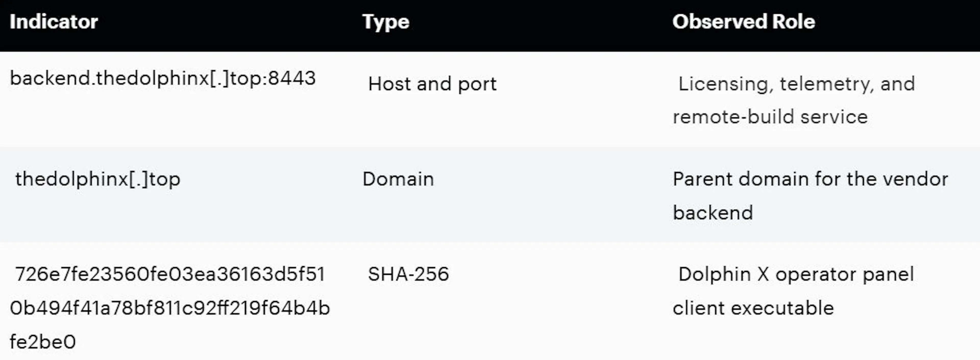Image resolution: width=980 pixels, height=360 pixels.
Task: Click the Dolphin X operator panel text
Action: coord(796,275)
